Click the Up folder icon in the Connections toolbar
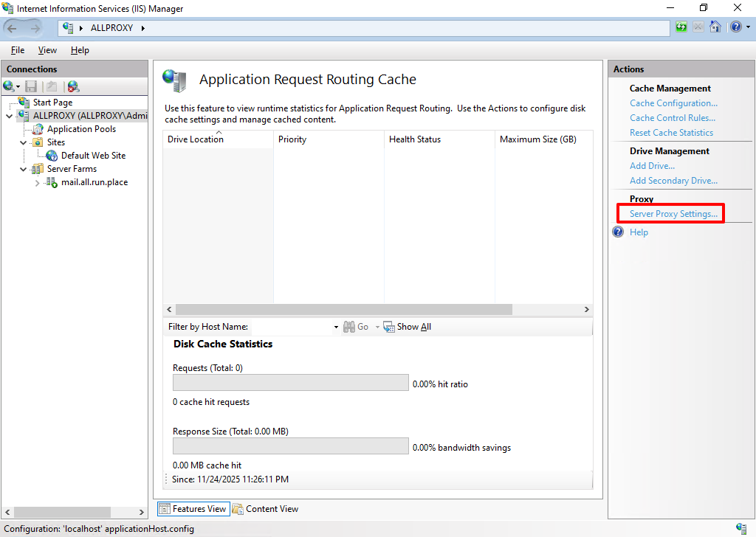This screenshot has height=537, width=756. [52, 86]
